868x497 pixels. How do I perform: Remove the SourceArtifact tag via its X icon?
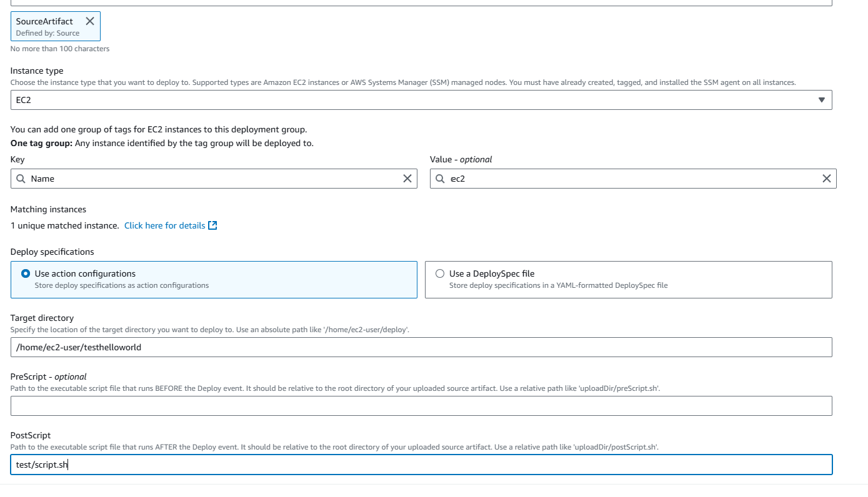tap(89, 21)
